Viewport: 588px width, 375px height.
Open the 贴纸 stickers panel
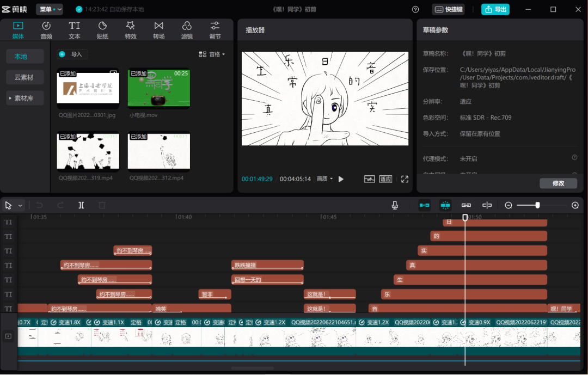(x=102, y=30)
